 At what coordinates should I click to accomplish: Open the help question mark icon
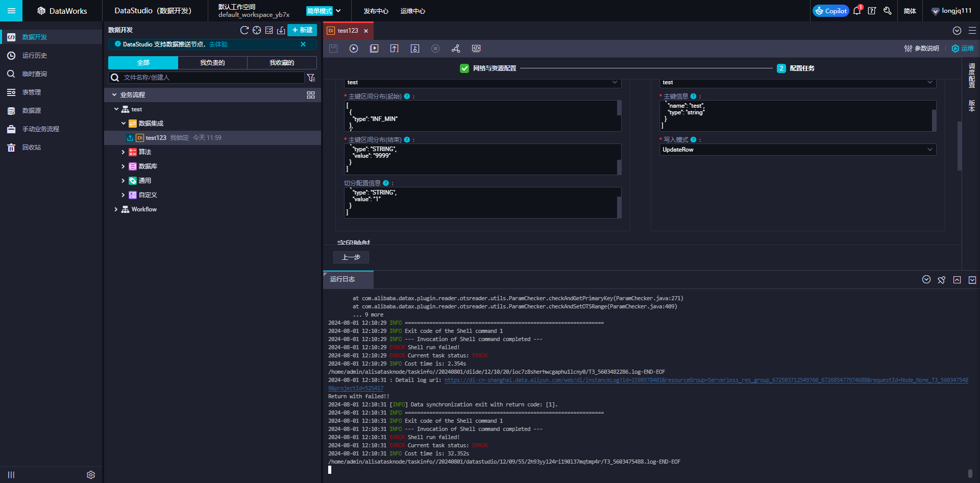point(872,11)
